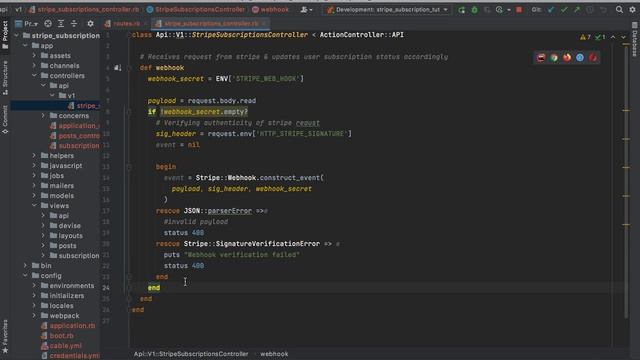
Task: Click Api::V1::StripeSubscriptionsController in bottom breadcrumb
Action: click(x=191, y=354)
